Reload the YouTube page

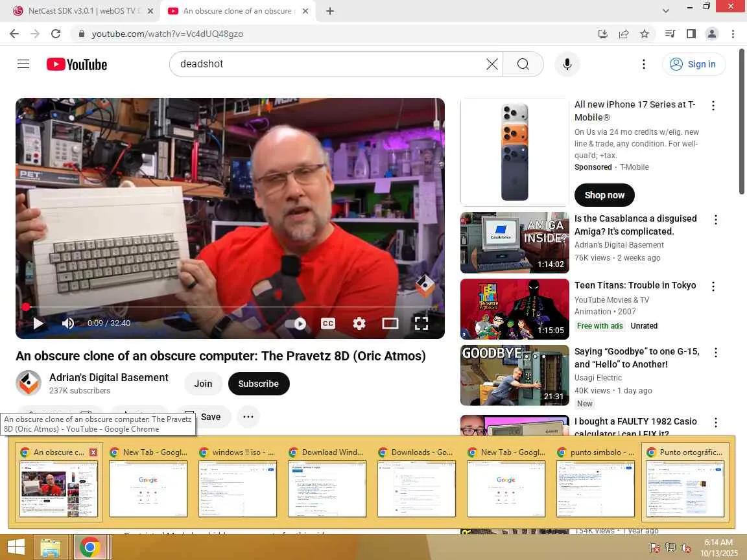pyautogui.click(x=56, y=34)
